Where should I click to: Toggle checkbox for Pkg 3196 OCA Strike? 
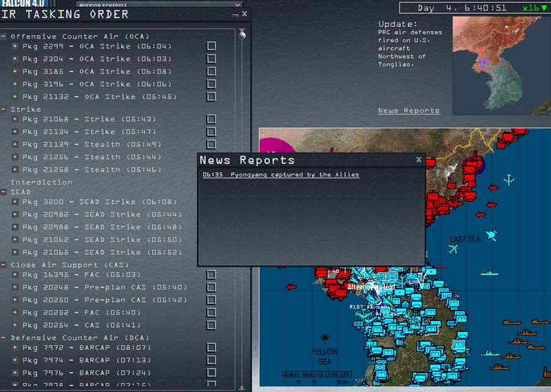pyautogui.click(x=211, y=84)
